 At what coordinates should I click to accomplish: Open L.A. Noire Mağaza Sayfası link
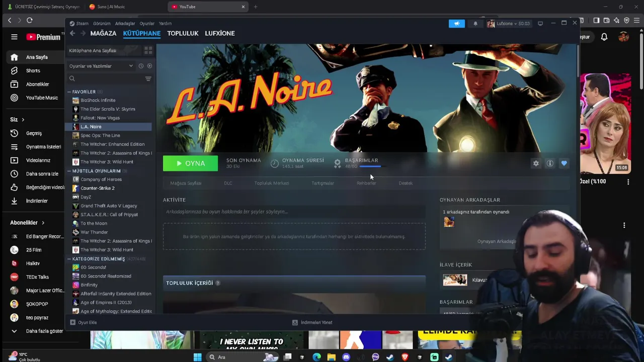(186, 183)
